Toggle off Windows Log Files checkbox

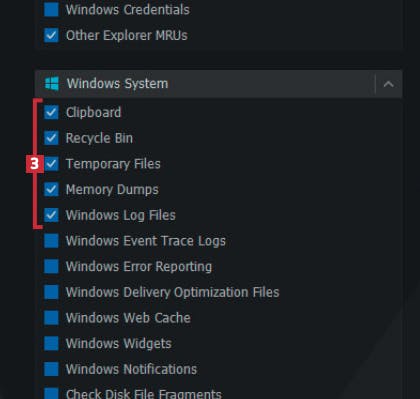point(51,215)
